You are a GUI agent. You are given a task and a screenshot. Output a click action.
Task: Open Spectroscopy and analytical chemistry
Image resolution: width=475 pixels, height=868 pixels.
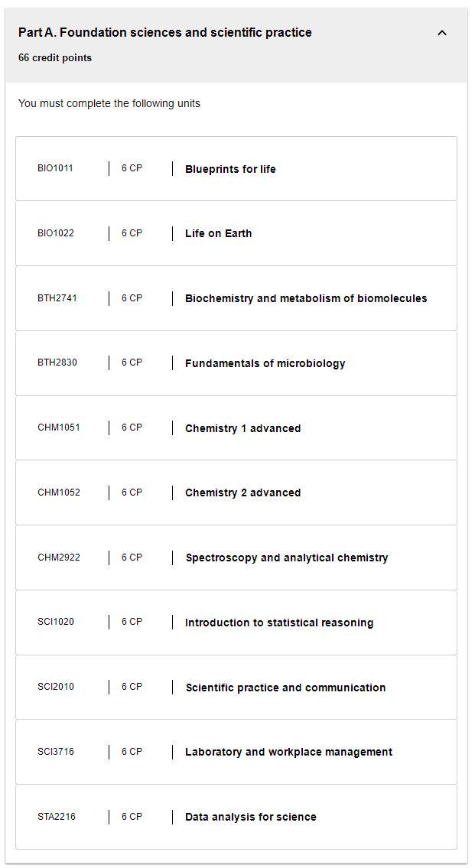236,558
